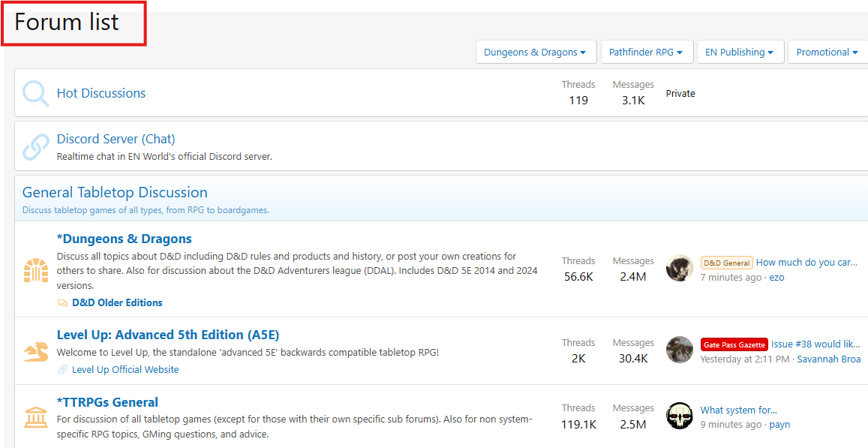Go to General Tabletop Discussion category
The image size is (868, 448).
[x=115, y=192]
